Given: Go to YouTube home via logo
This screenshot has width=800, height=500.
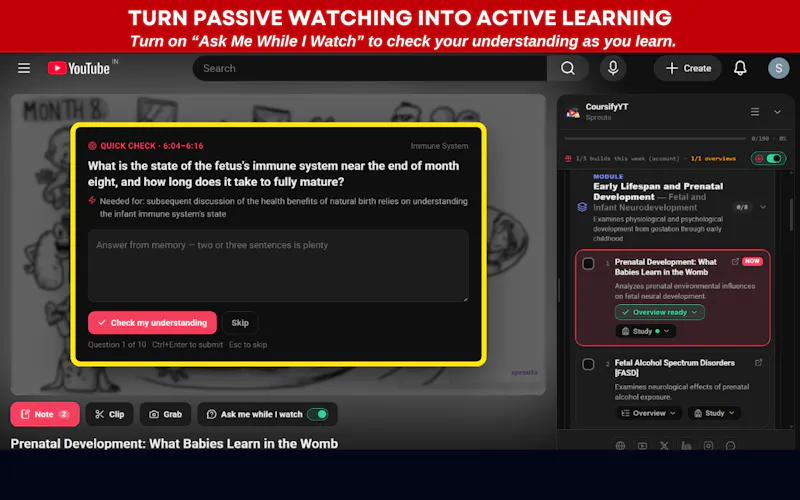Looking at the screenshot, I should [x=79, y=68].
